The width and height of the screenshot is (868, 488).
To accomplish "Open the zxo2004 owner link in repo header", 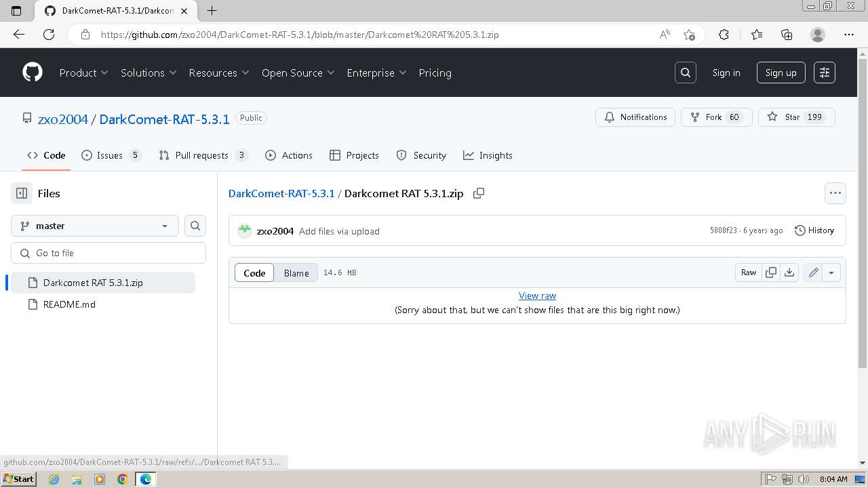I will click(x=63, y=119).
